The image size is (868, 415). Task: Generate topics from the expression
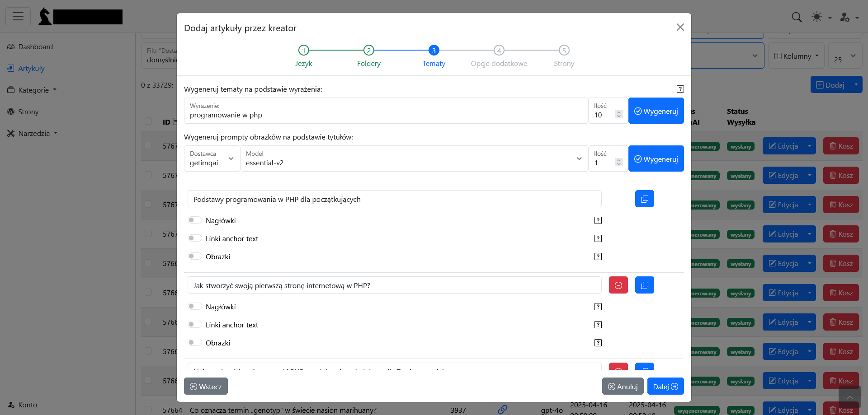[656, 111]
